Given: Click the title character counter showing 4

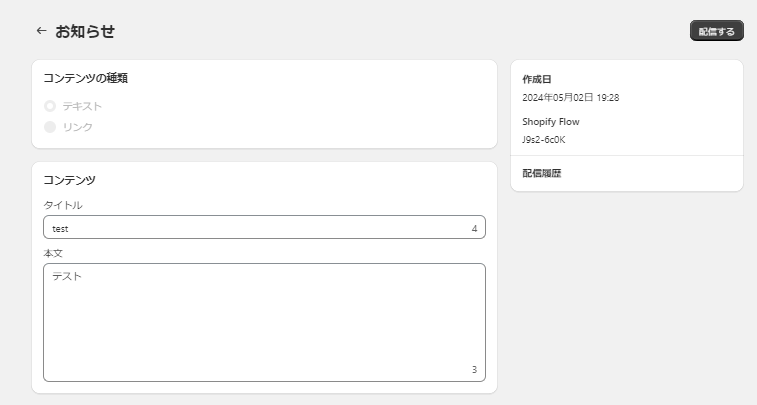Looking at the screenshot, I should (x=474, y=229).
